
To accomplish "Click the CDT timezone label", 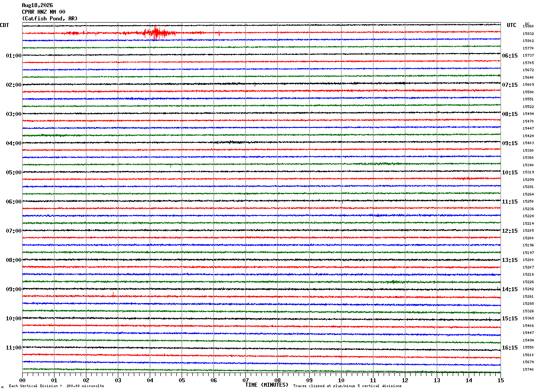I will click(4, 25).
